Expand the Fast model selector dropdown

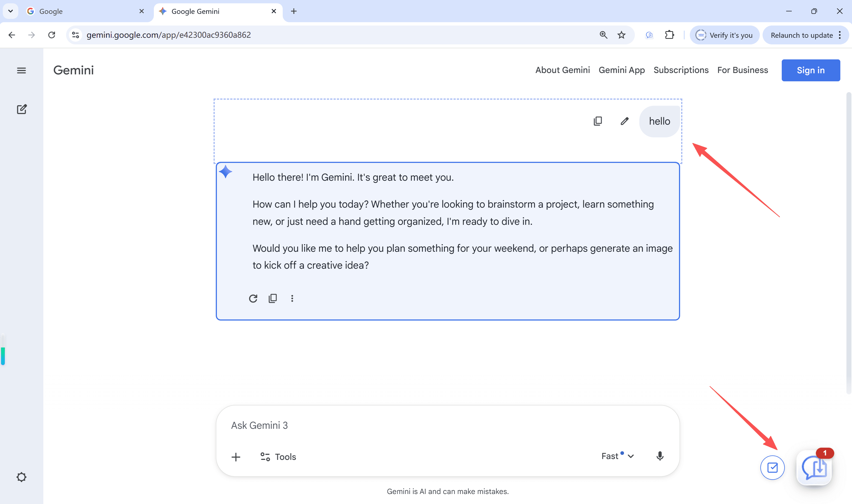click(x=617, y=456)
